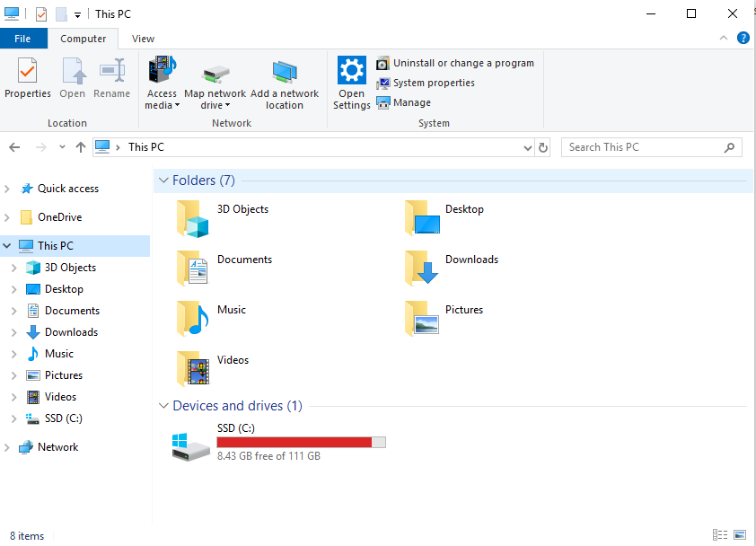Viewport: 756px width, 546px height.
Task: Select the SSD (C:) drive icon in the main pane
Action: click(x=191, y=447)
